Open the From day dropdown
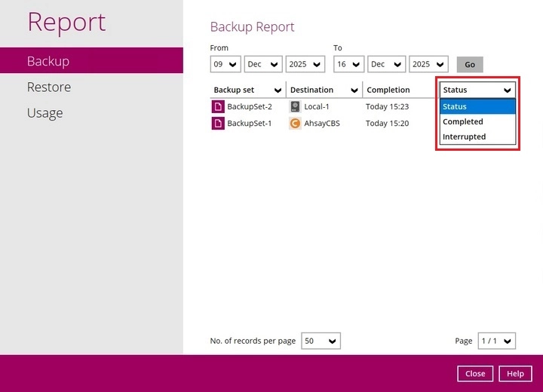 (225, 65)
